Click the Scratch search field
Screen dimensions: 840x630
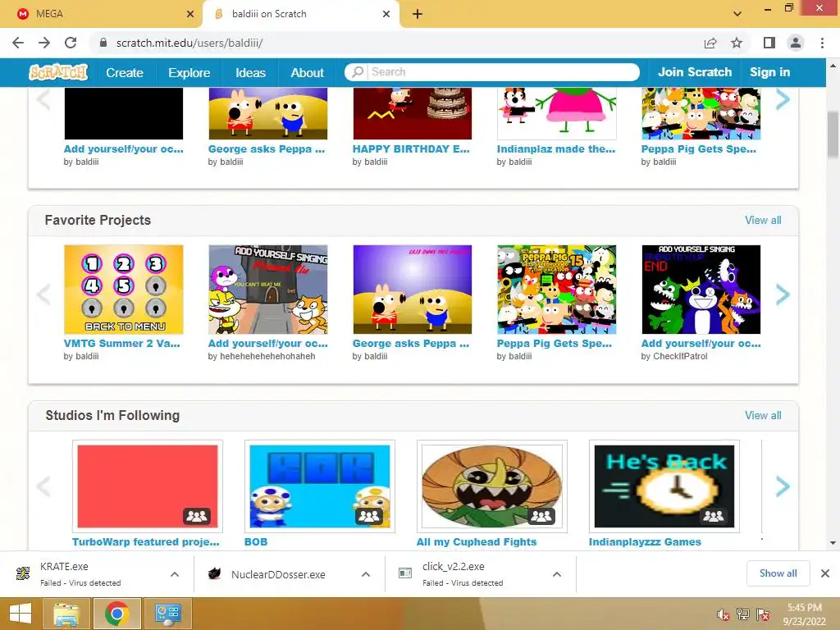point(503,72)
